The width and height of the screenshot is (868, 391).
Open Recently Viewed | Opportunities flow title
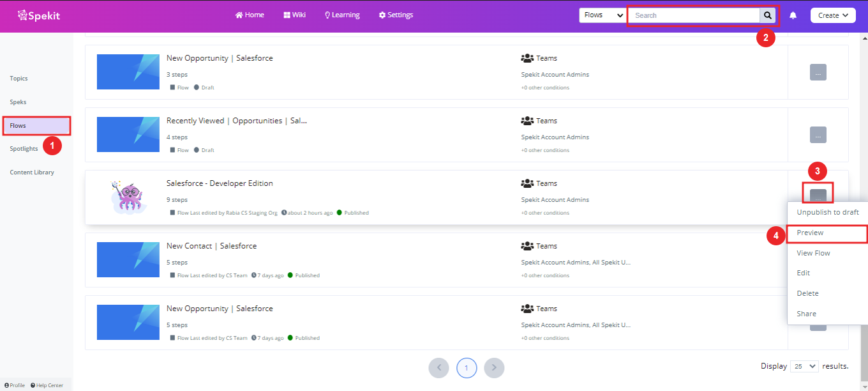[237, 121]
